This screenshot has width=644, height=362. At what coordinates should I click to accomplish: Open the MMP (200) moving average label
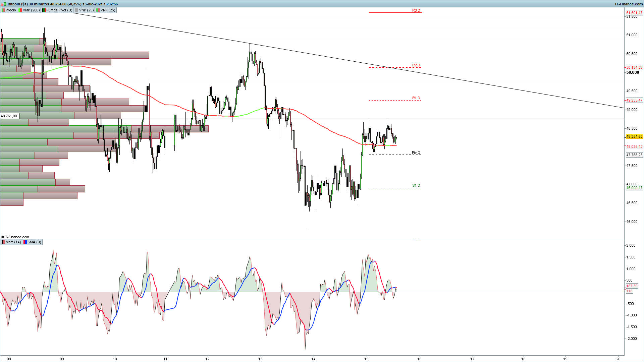pos(29,10)
